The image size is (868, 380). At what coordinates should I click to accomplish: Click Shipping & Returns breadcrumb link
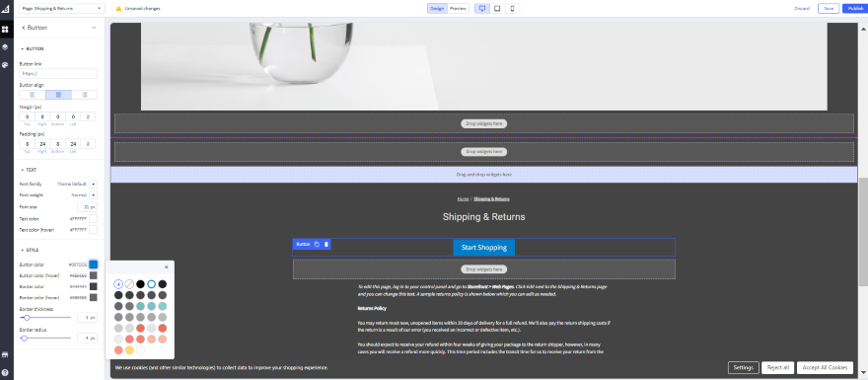[x=491, y=198]
